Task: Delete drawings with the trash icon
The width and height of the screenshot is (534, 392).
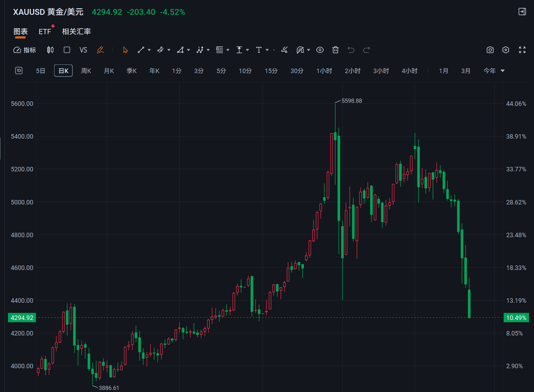Action: click(335, 50)
